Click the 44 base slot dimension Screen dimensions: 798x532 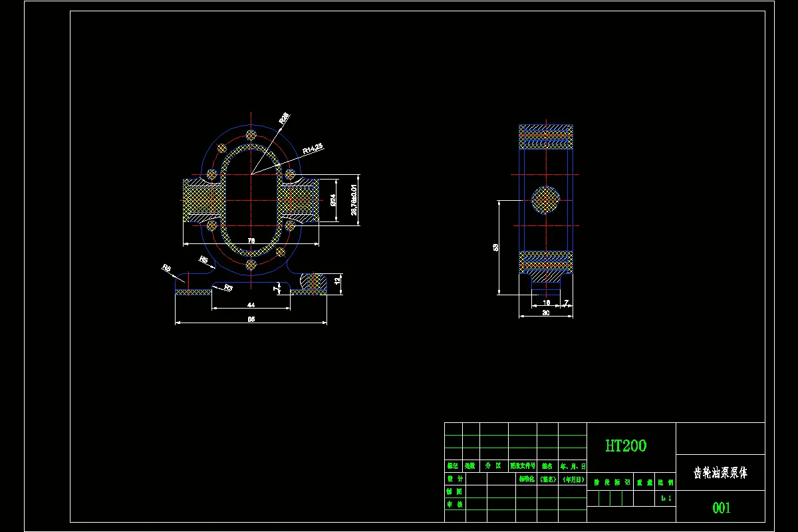(x=251, y=305)
